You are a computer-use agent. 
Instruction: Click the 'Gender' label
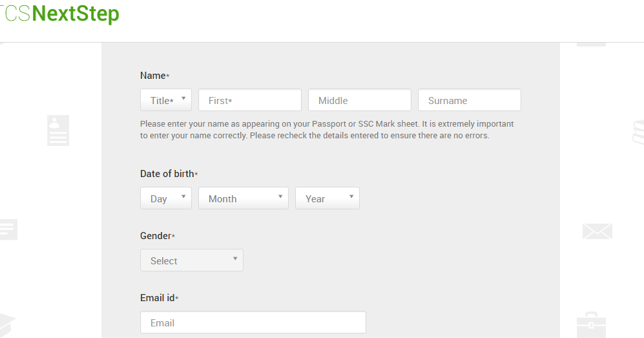(x=158, y=236)
